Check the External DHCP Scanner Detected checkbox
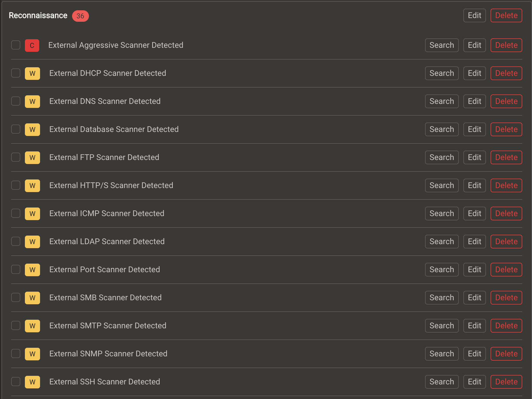 [x=16, y=73]
